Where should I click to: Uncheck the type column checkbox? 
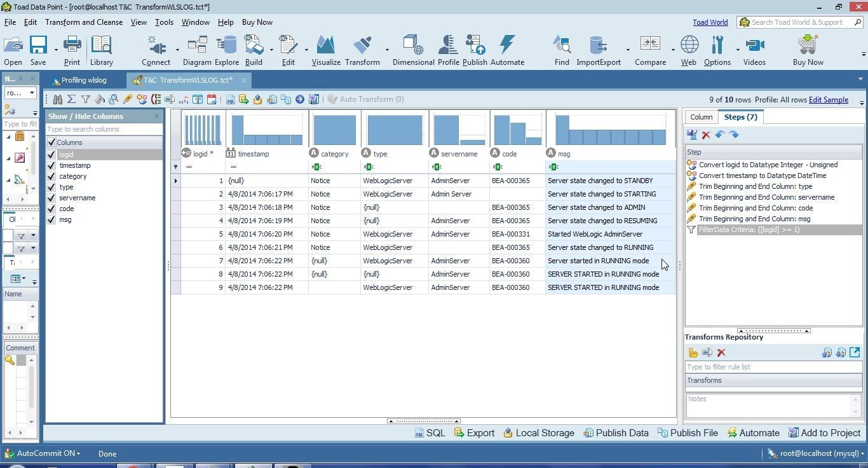[51, 187]
